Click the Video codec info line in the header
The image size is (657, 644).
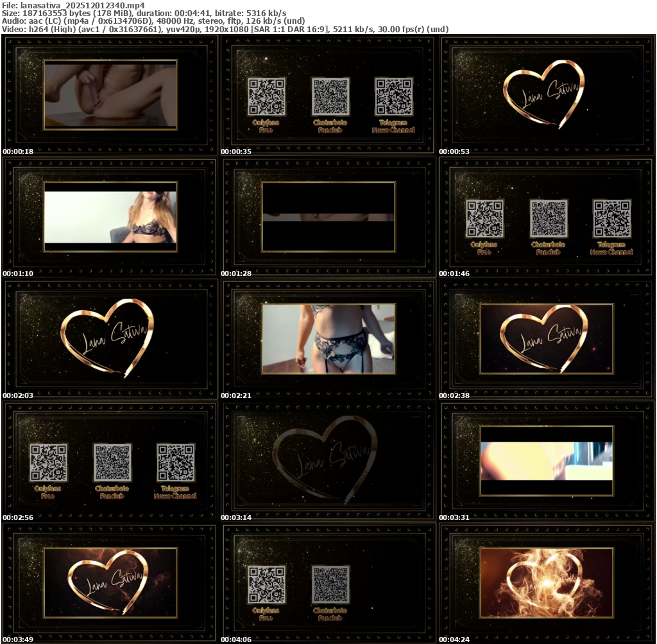coord(225,29)
